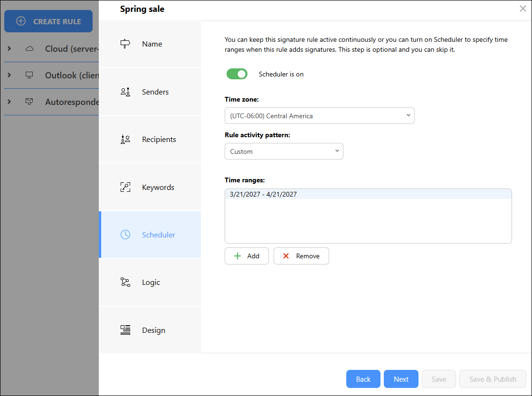The width and height of the screenshot is (532, 396).
Task: Open the Rule activity pattern dropdown
Action: [284, 151]
